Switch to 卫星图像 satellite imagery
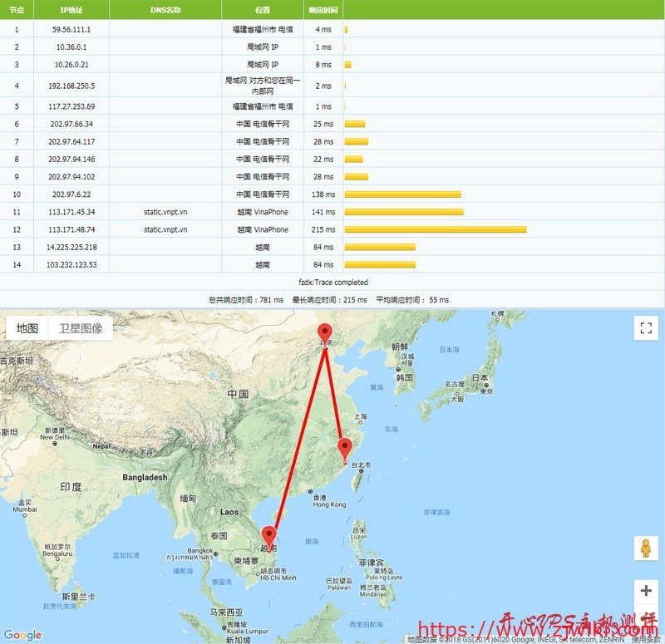Screen dimensions: 665x644 pyautogui.click(x=81, y=327)
